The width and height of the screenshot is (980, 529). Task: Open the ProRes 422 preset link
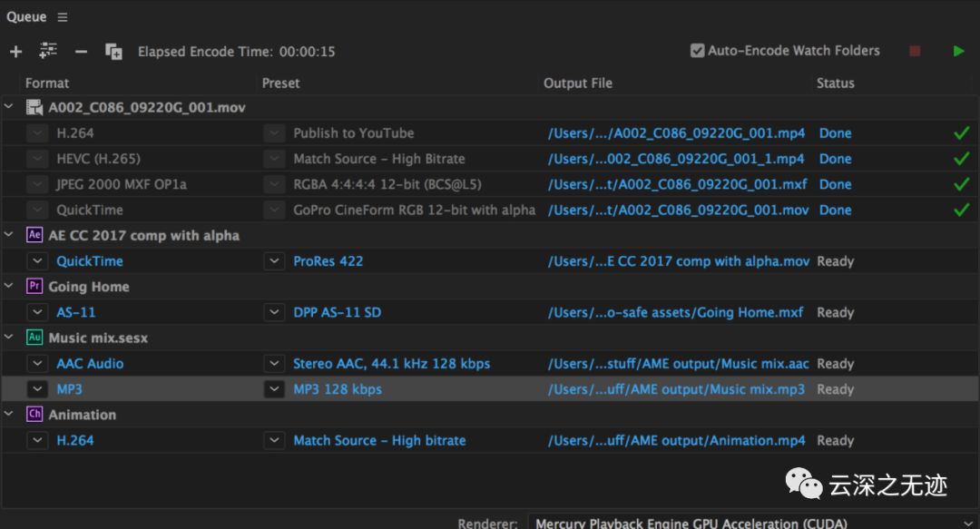tap(328, 261)
